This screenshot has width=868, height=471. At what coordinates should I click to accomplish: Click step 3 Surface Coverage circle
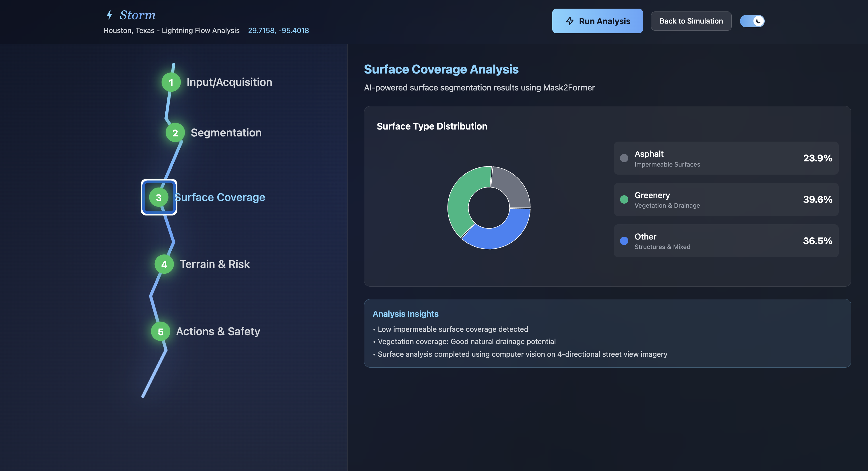tap(159, 198)
